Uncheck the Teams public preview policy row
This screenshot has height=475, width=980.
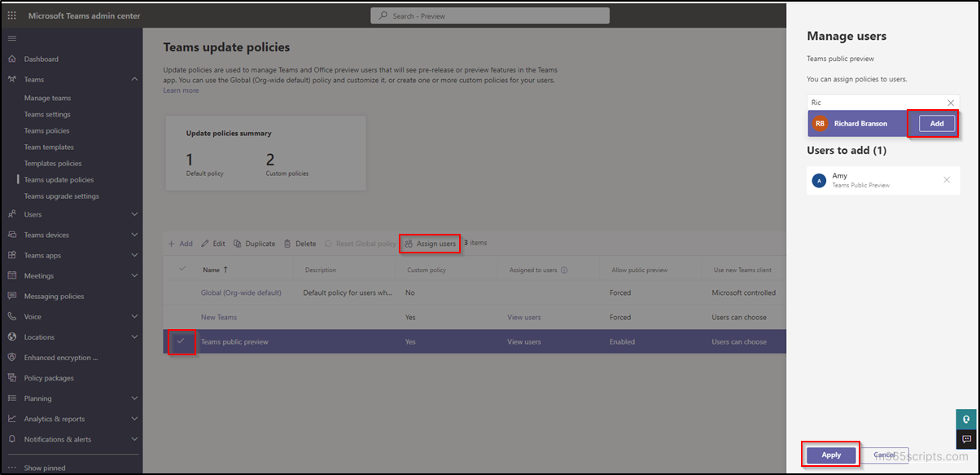tap(181, 341)
